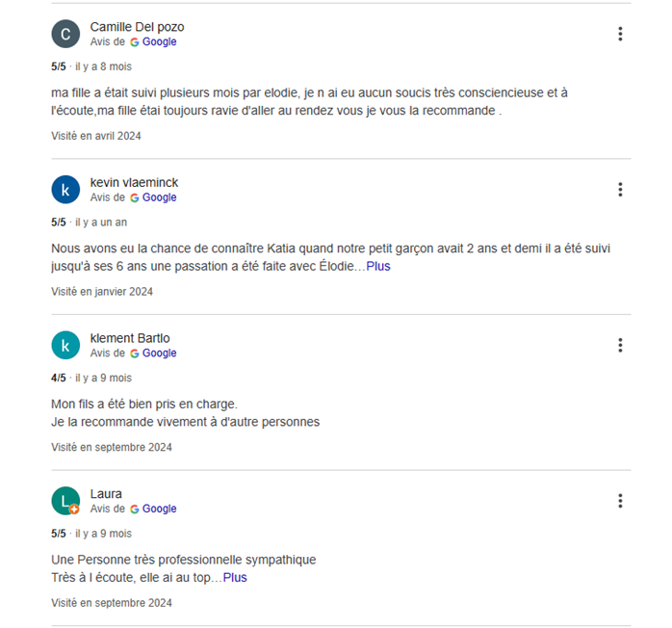
Task: Expand Laura's review with Plus link
Action: click(x=235, y=578)
